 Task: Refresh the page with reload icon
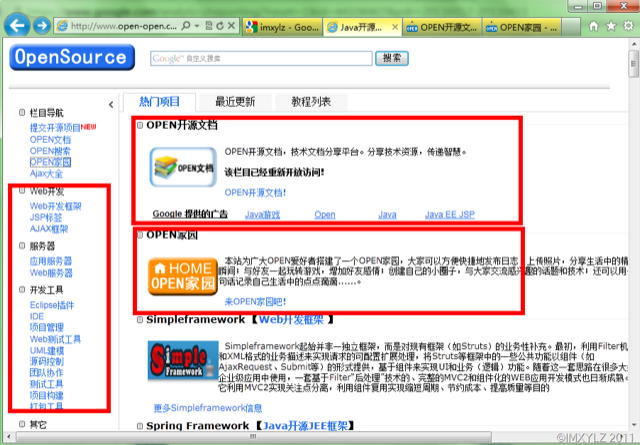220,26
